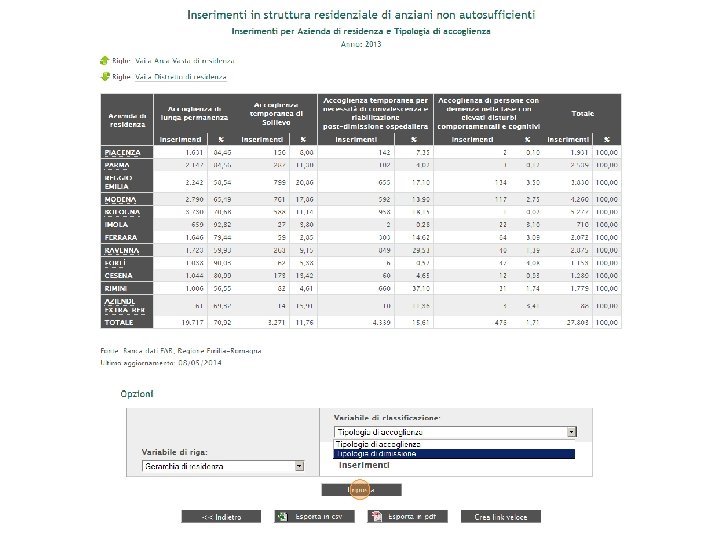The height and width of the screenshot is (540, 720).
Task: Click the Azienda di residenza column header
Action: tap(127, 120)
